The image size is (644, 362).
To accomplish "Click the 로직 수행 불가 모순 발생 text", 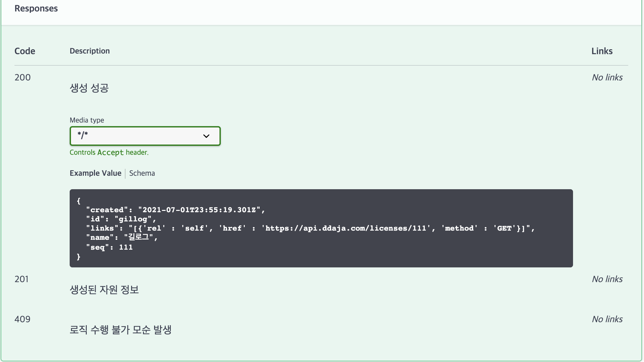I will pyautogui.click(x=120, y=330).
